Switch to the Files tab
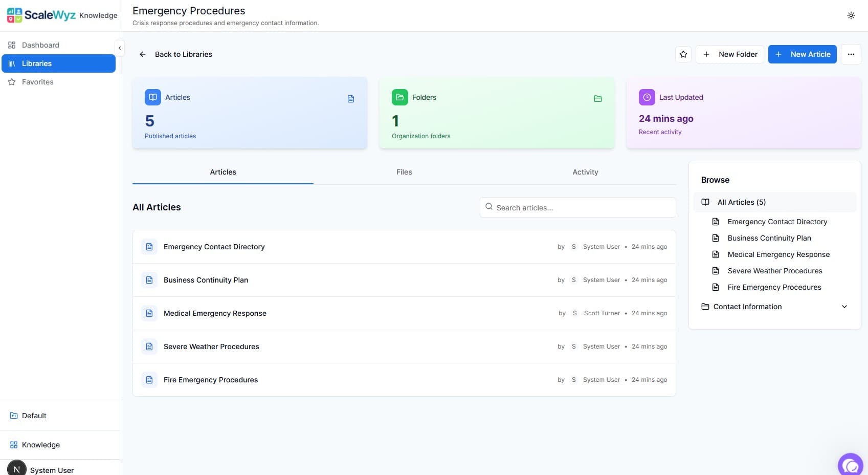 tap(404, 172)
